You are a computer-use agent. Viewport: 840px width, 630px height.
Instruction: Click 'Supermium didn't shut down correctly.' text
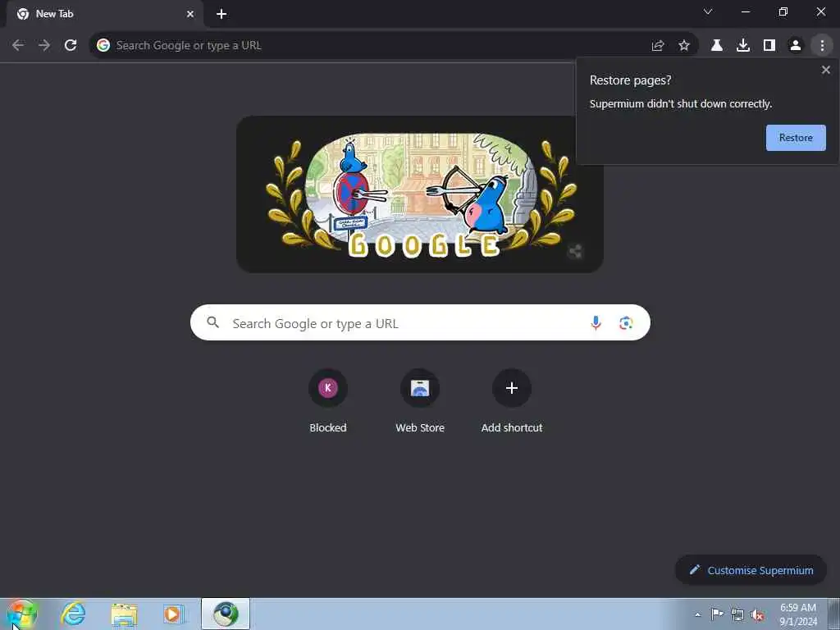[x=681, y=104]
